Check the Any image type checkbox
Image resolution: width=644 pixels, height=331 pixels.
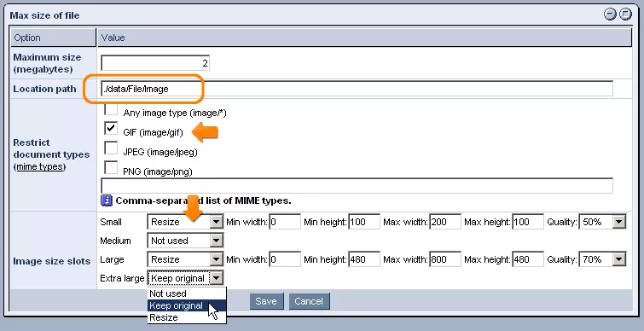(x=111, y=110)
